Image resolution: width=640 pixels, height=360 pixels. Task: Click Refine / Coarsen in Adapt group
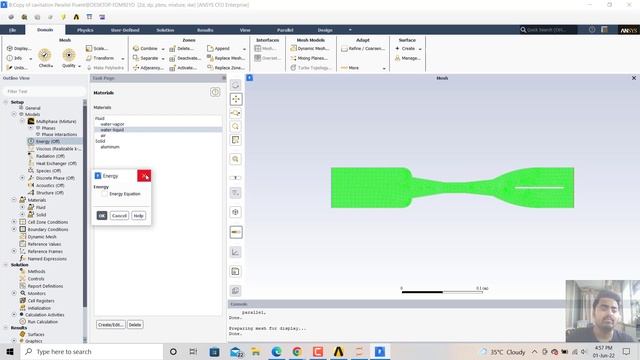tap(363, 49)
